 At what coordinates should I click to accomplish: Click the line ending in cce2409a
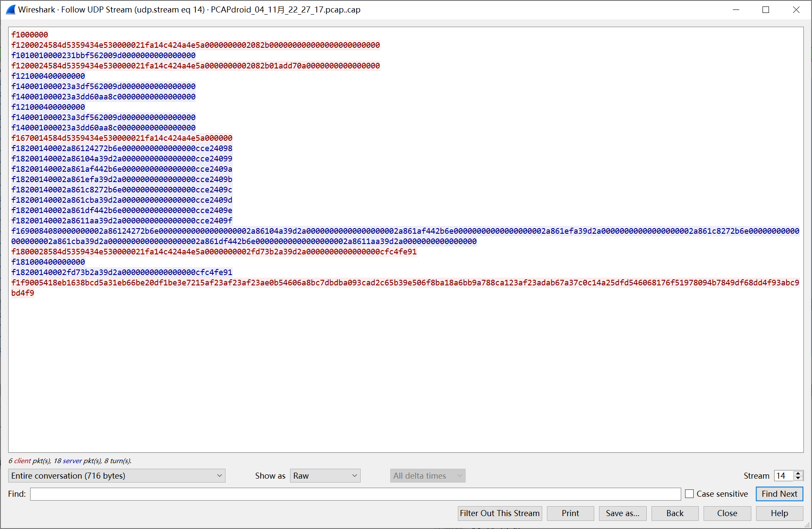point(122,169)
